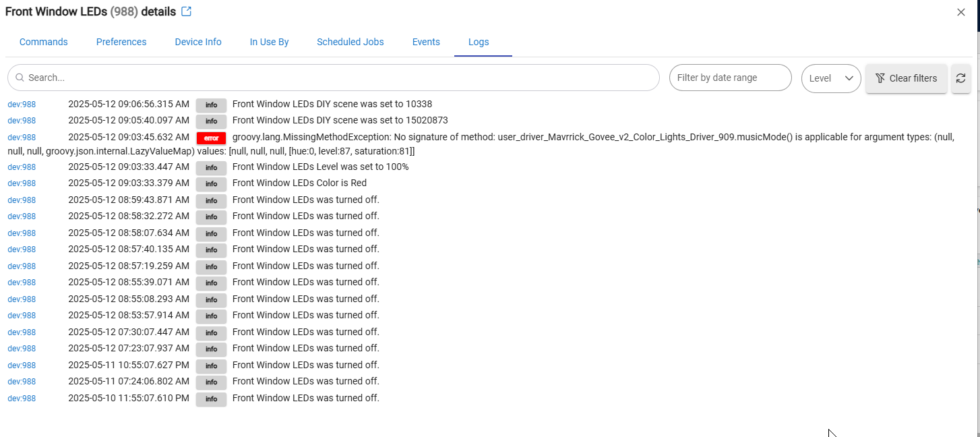Screen dimensions: 980x437
Task: Select the Logs tab
Action: click(x=479, y=42)
